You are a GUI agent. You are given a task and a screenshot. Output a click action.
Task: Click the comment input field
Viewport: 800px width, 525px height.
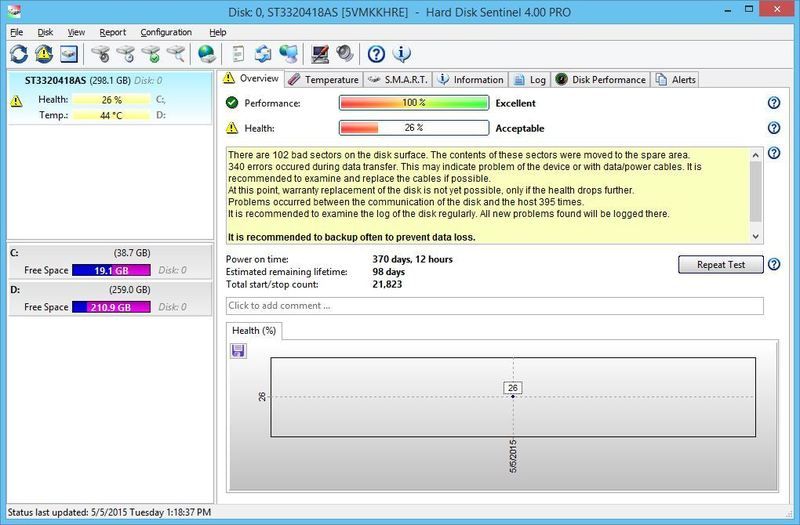pyautogui.click(x=494, y=305)
